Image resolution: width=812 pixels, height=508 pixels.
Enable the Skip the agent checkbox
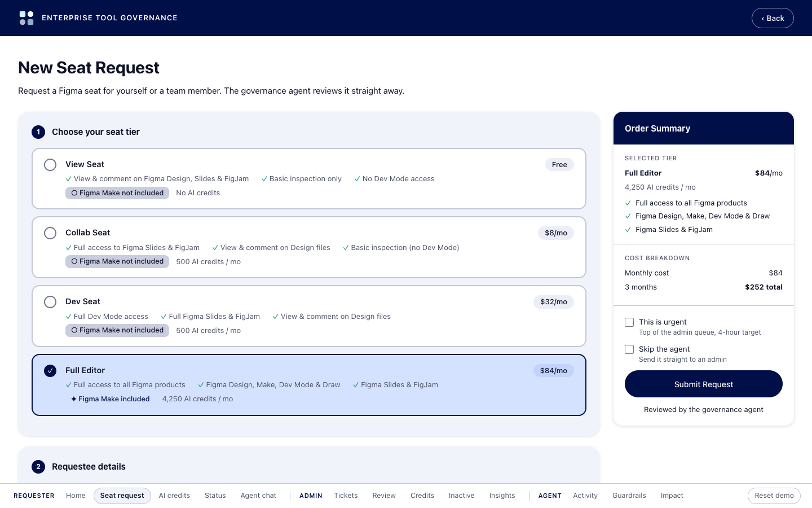629,349
